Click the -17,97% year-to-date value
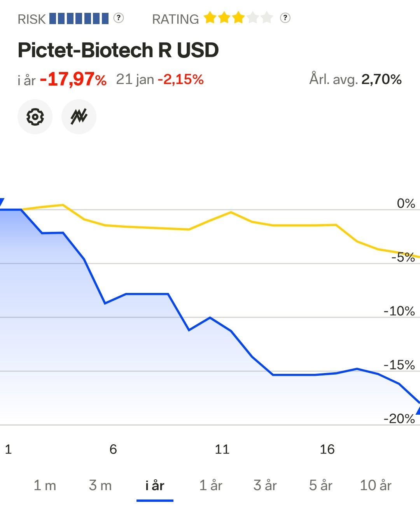Image resolution: width=420 pixels, height=510 pixels. (x=73, y=79)
